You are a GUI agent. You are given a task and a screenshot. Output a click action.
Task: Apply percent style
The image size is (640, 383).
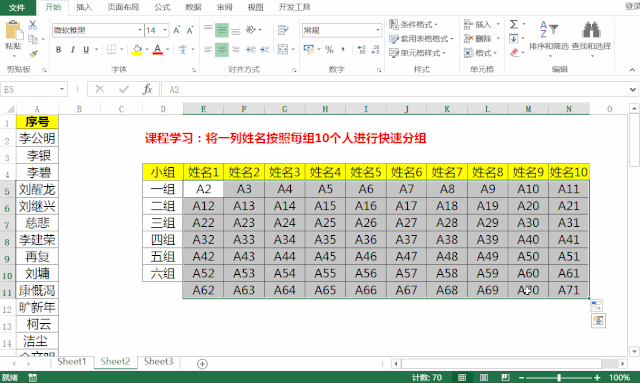(x=329, y=50)
